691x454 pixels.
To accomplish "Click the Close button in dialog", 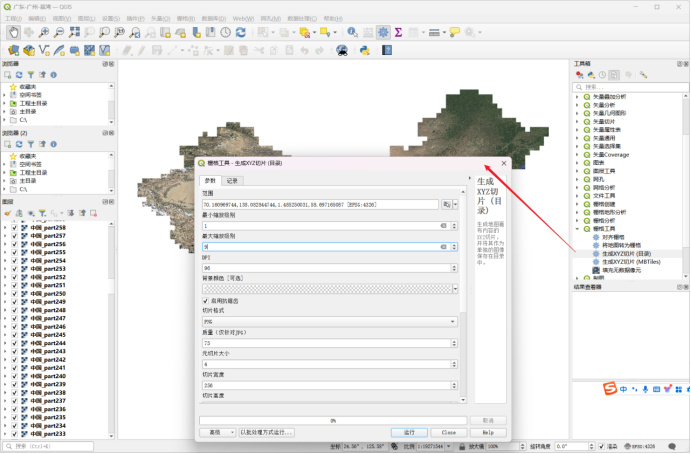I will 449,432.
